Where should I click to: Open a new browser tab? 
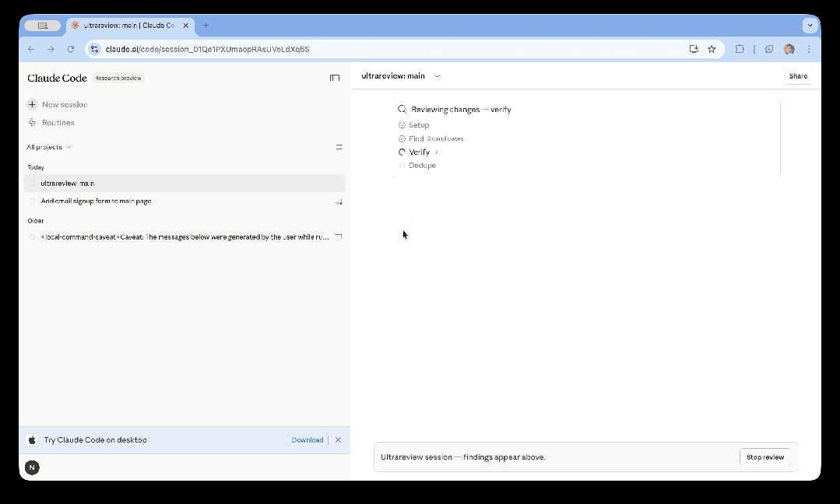pos(206,25)
